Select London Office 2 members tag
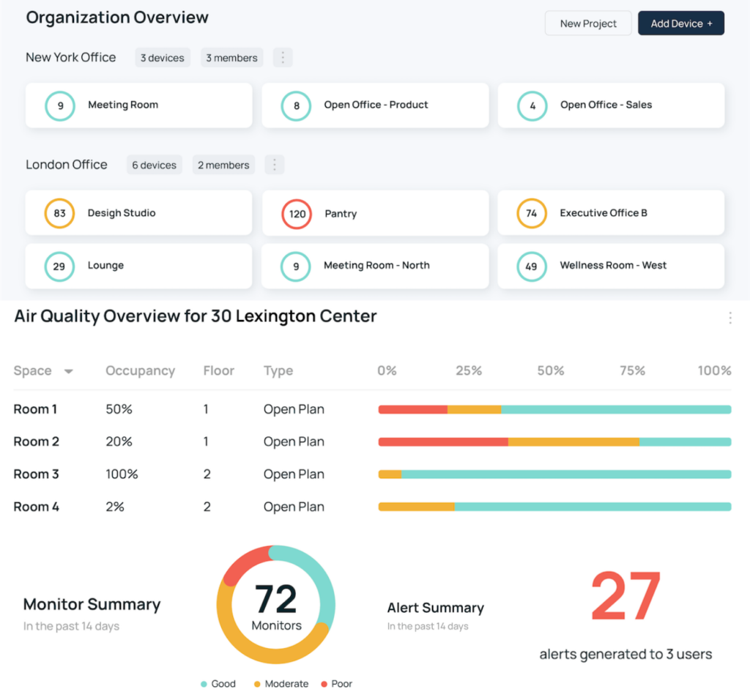 223,165
